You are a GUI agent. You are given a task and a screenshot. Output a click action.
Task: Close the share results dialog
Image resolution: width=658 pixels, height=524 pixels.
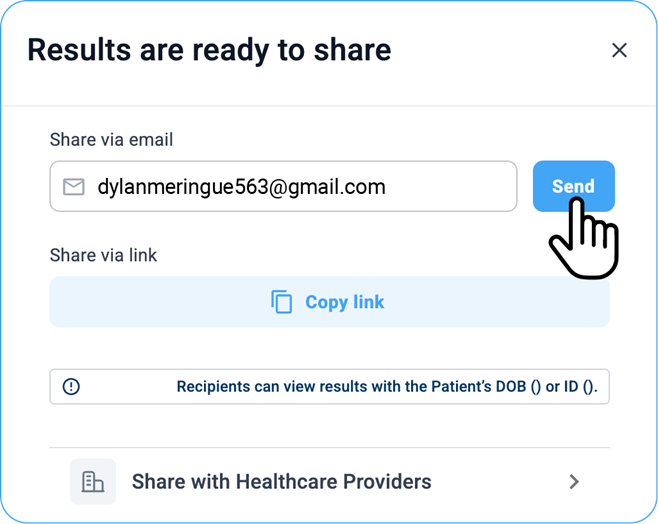[619, 50]
